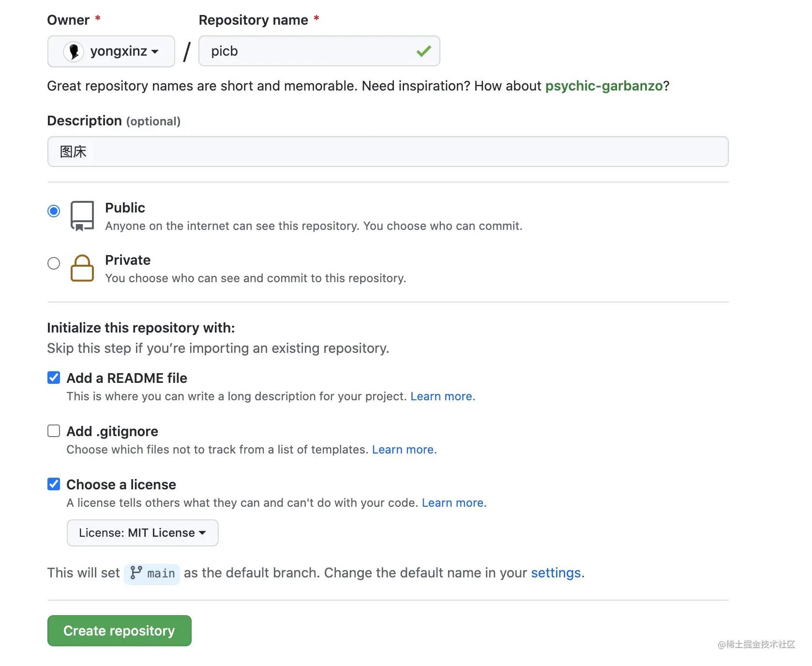Enable the Add .gitignore checkbox

[x=54, y=431]
